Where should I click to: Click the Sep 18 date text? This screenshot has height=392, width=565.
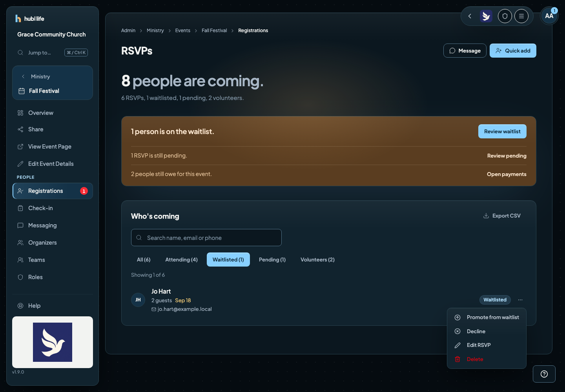point(183,300)
